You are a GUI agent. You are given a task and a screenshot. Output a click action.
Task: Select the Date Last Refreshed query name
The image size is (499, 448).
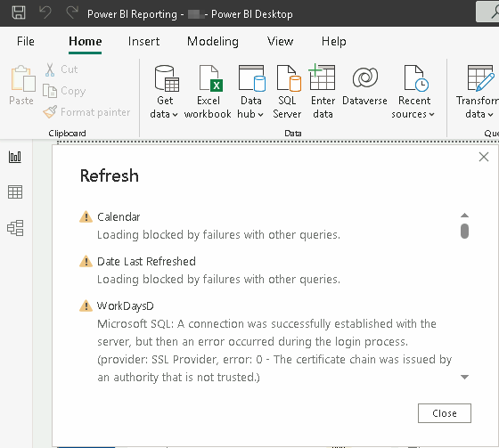[x=146, y=261]
